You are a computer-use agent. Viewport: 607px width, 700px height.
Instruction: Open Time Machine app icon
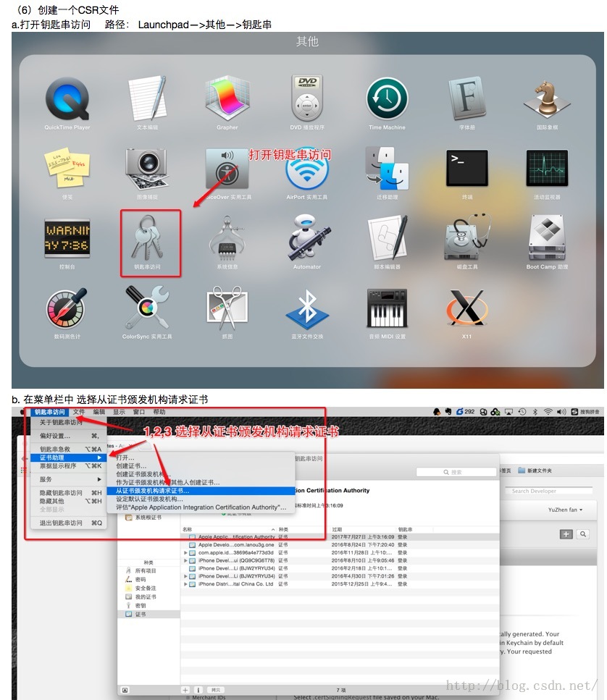pyautogui.click(x=387, y=98)
